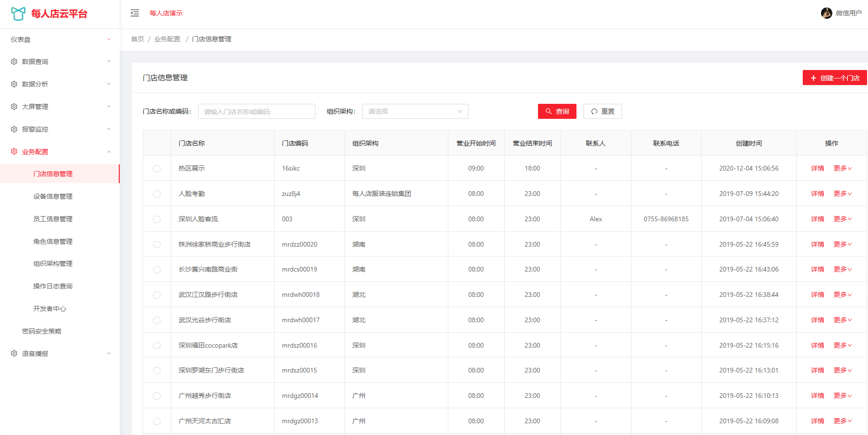Select radio for 深圳罗湖东门步行街店 row
The width and height of the screenshot is (868, 435).
coord(157,371)
